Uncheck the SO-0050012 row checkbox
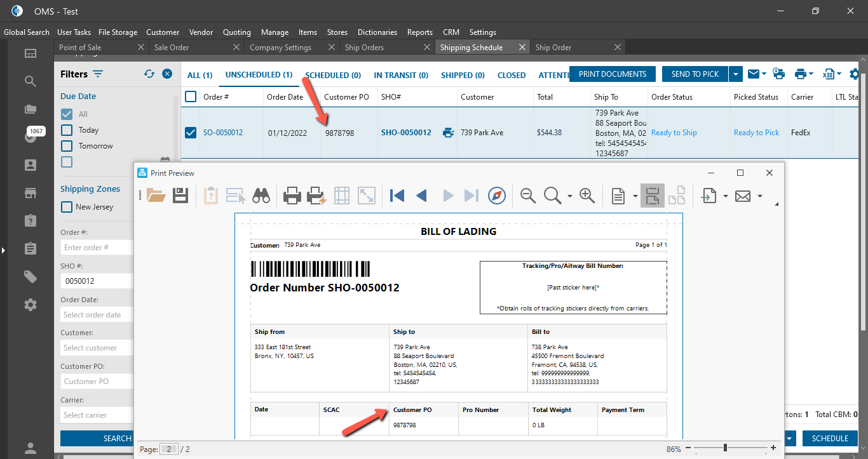 pyautogui.click(x=191, y=133)
